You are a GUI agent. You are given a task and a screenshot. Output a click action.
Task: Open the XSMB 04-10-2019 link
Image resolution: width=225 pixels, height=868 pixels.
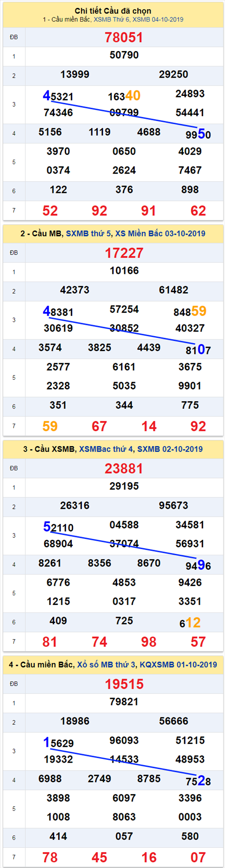158,20
